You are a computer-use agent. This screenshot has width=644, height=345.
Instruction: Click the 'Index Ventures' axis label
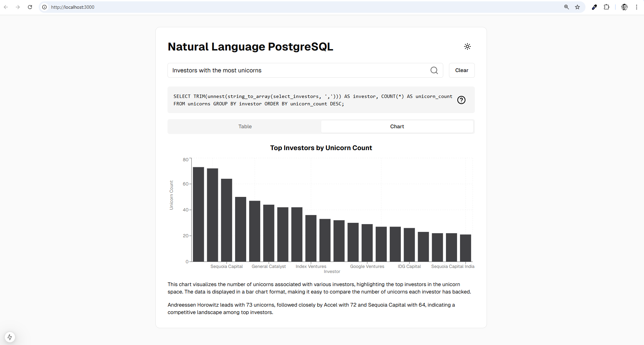[x=311, y=266]
